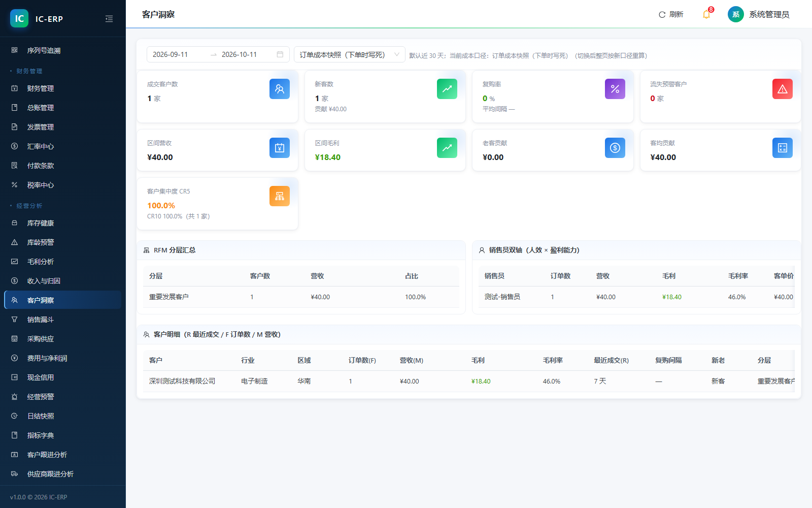This screenshot has width=812, height=508.
Task: Click the 流失预警客户 warning icon
Action: click(783, 89)
